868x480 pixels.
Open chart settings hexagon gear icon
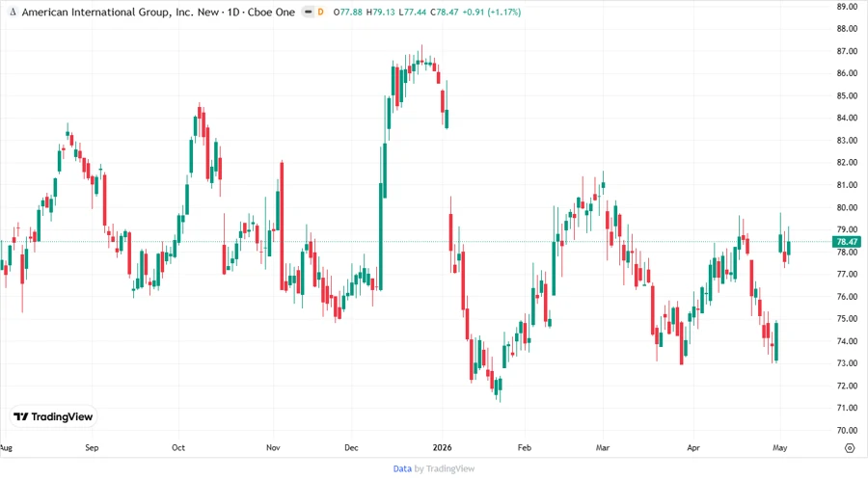pyautogui.click(x=850, y=448)
